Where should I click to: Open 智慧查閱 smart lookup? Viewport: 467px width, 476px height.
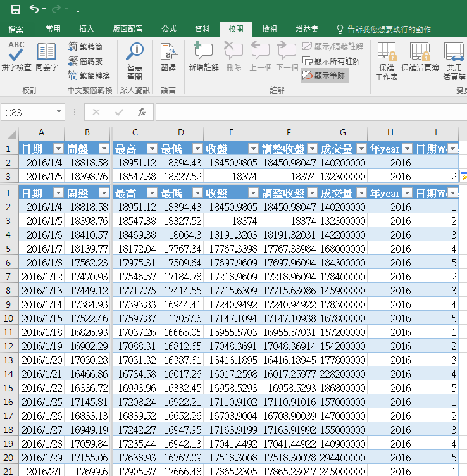click(134, 61)
